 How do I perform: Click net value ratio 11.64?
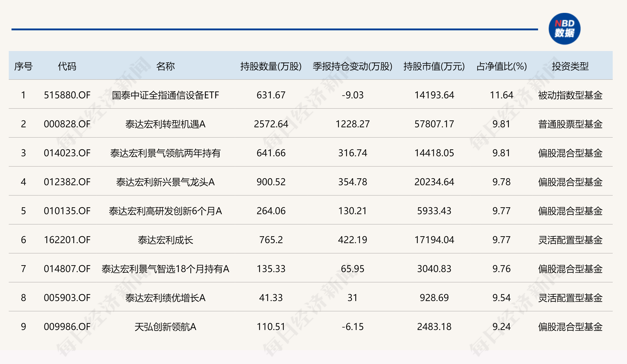[502, 95]
